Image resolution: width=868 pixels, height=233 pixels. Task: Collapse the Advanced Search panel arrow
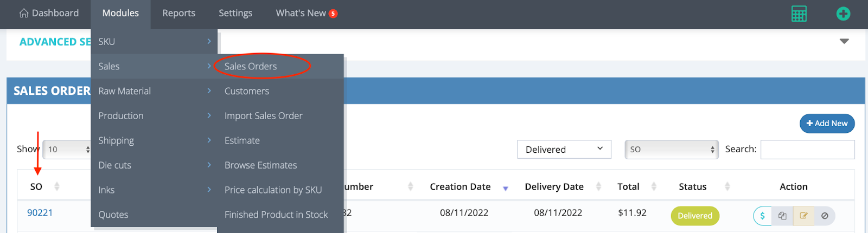pos(844,41)
